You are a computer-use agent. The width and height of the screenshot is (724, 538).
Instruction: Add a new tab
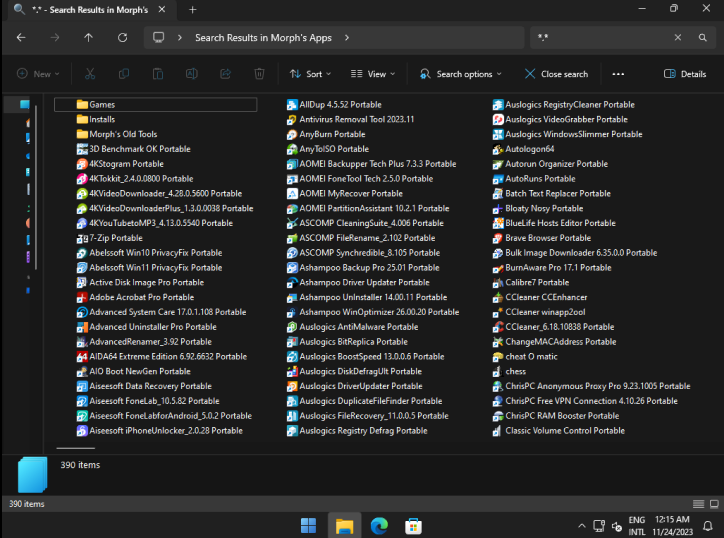(x=193, y=10)
